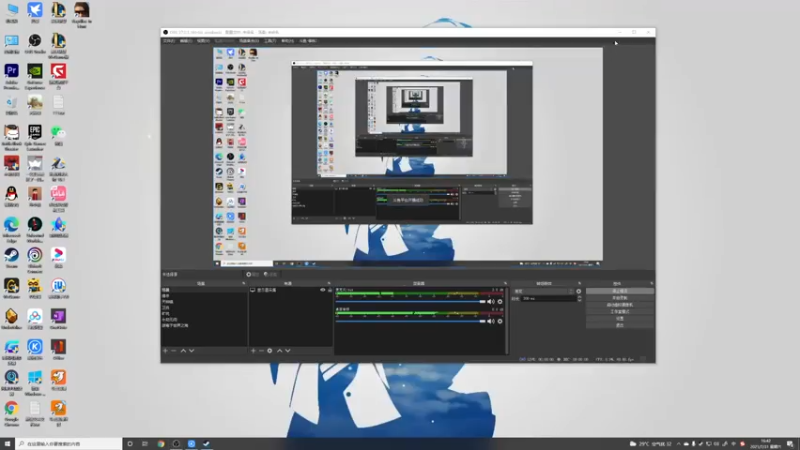Select the display capture source row

(291, 290)
